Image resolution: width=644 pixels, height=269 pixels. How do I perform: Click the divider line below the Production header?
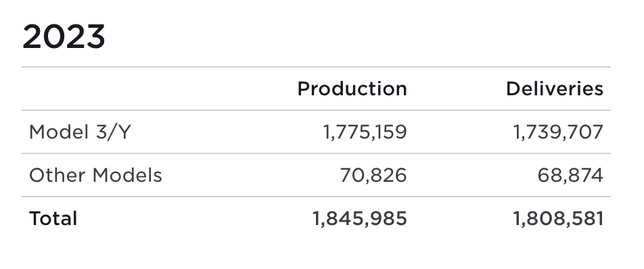[317, 110]
